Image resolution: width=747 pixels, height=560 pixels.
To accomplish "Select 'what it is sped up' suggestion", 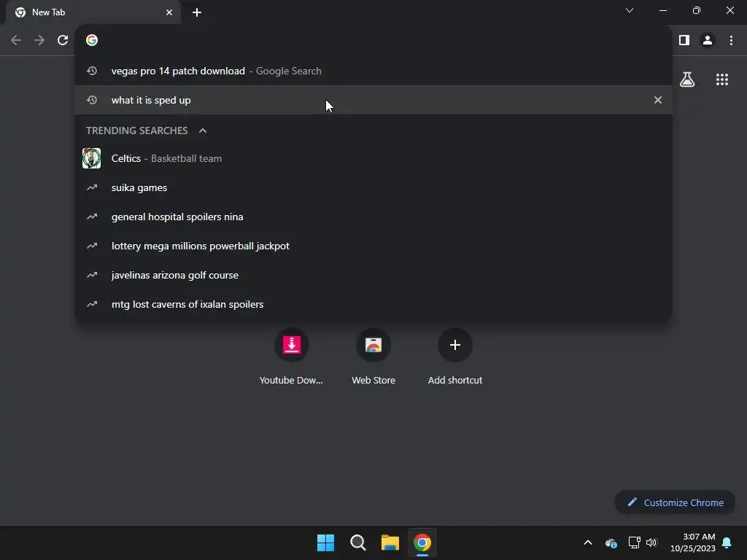I will 373,100.
